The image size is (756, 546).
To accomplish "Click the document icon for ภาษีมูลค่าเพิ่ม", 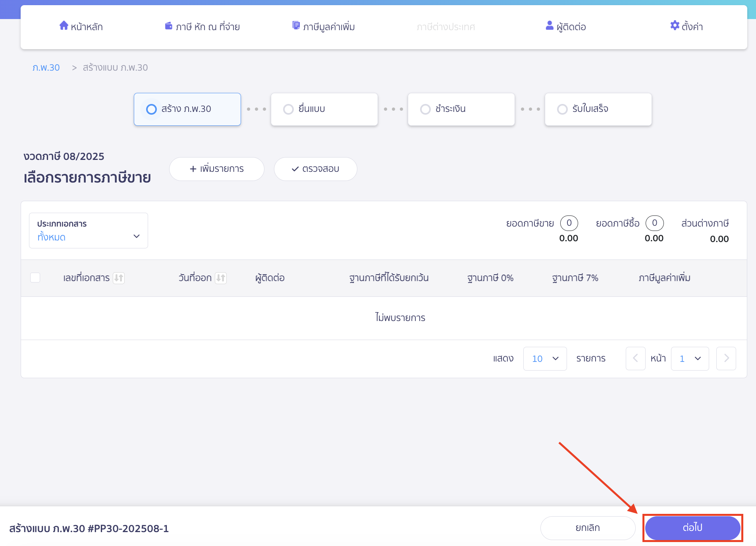I will [x=296, y=26].
